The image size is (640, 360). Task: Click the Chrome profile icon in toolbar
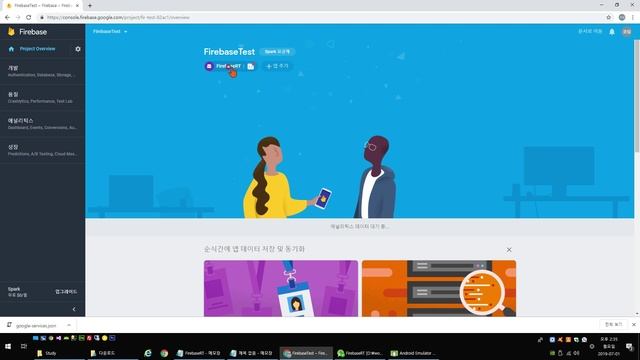pyautogui.click(x=622, y=18)
